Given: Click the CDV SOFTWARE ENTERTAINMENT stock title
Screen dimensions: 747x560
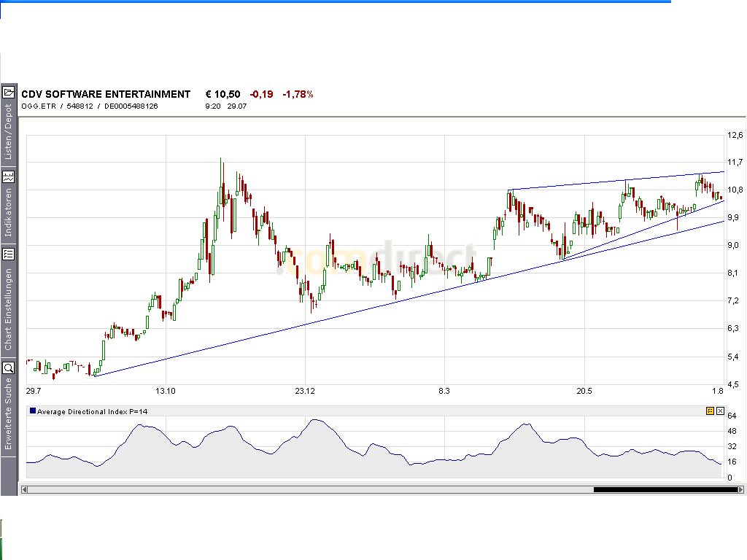Looking at the screenshot, I should point(105,94).
